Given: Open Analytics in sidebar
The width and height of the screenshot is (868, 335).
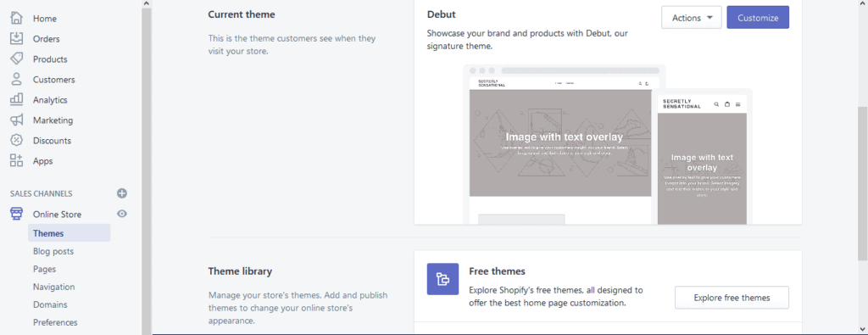Looking at the screenshot, I should coord(50,100).
